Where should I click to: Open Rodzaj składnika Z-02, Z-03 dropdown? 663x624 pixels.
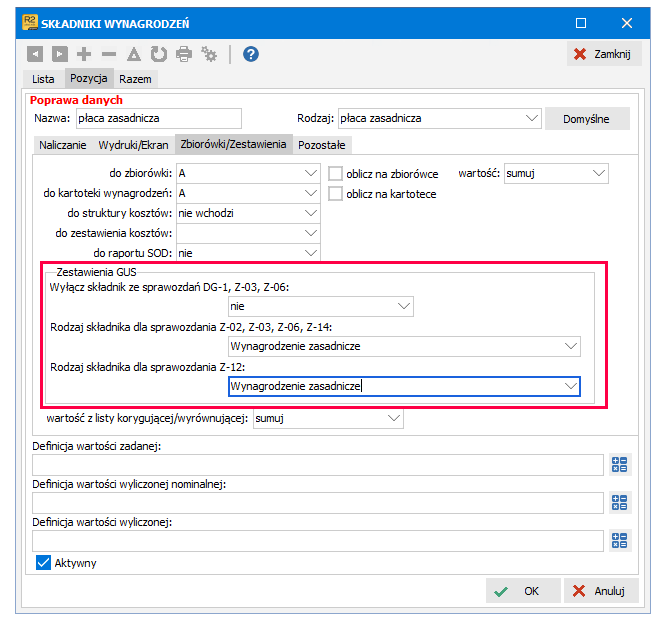point(571,346)
